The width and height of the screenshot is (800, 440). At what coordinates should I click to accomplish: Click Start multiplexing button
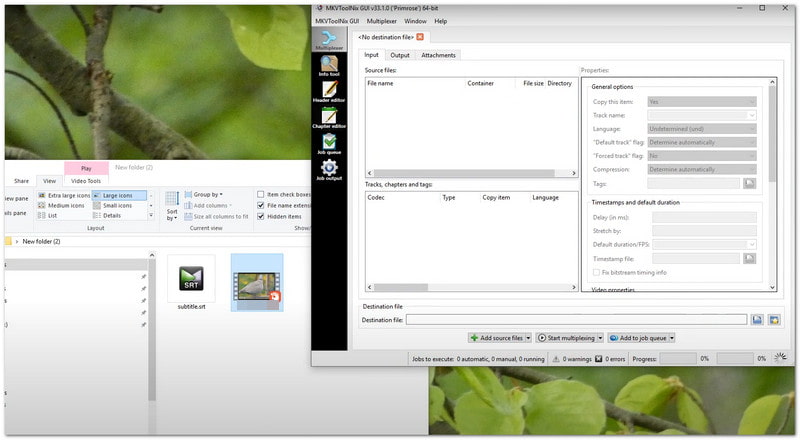569,338
